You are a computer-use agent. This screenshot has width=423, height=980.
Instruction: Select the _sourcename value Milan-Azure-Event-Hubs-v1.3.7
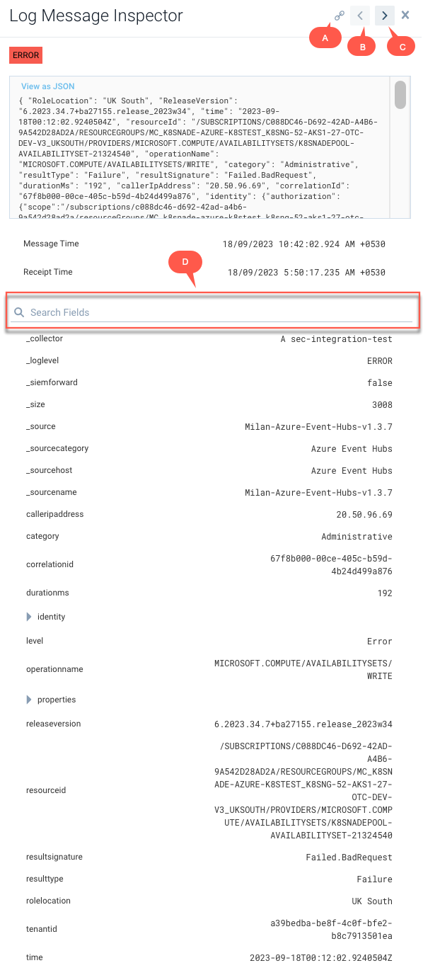pos(318,493)
